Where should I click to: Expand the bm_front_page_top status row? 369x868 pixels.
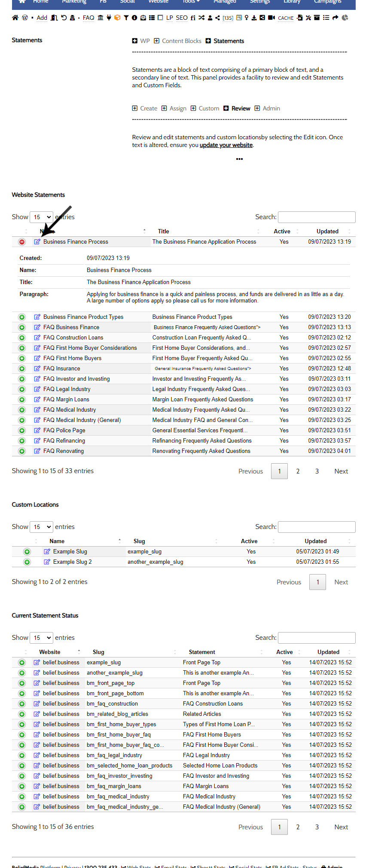pyautogui.click(x=22, y=683)
